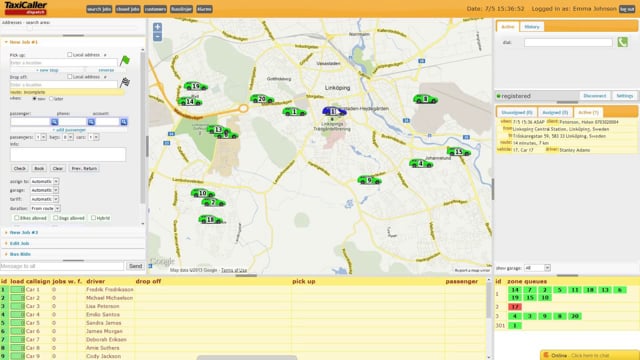The width and height of the screenshot is (640, 360).
Task: Open the customers menu
Action: [155, 9]
